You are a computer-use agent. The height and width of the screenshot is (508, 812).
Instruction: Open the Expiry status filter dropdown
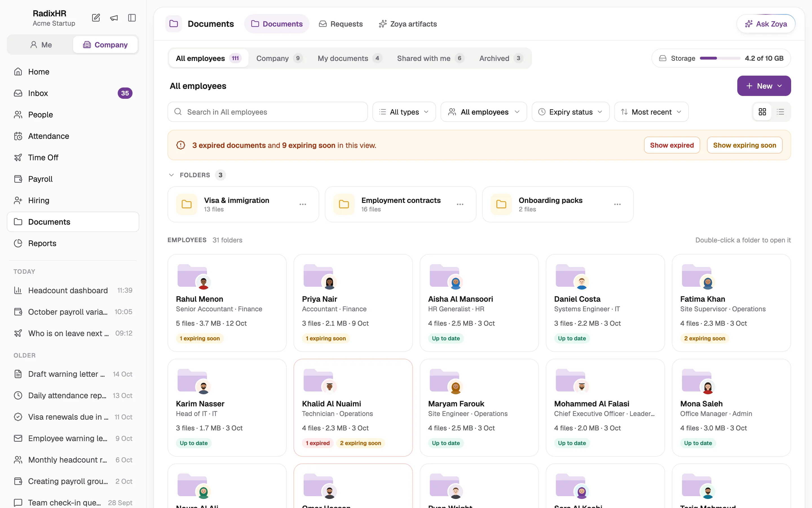570,112
